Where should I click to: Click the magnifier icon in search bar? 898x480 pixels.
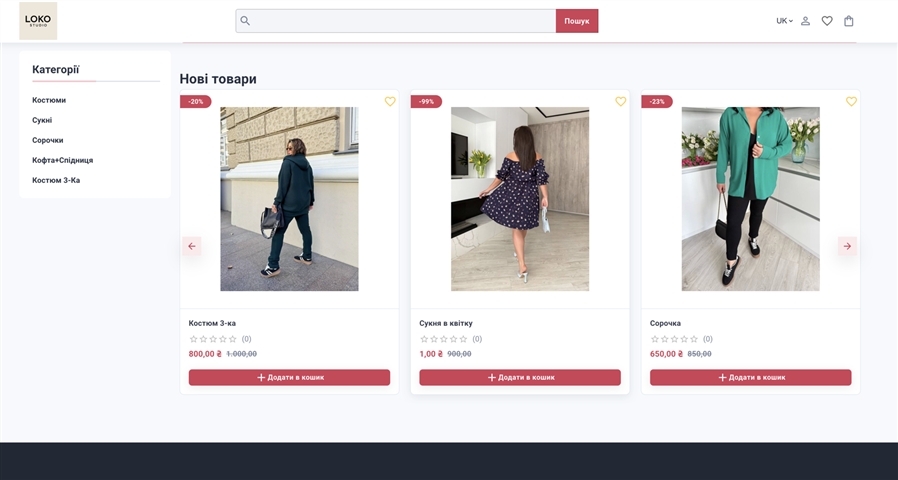click(245, 21)
